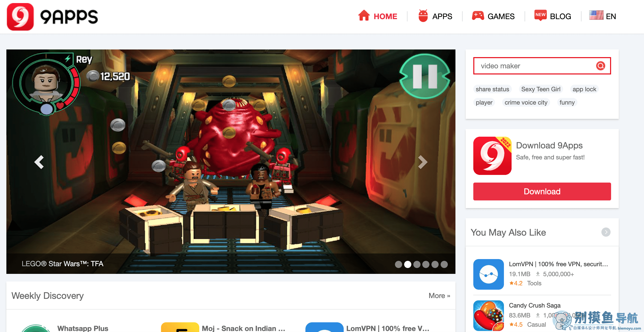Select the Sexy Teen Girl search tag
This screenshot has width=644, height=332.
[x=541, y=89]
